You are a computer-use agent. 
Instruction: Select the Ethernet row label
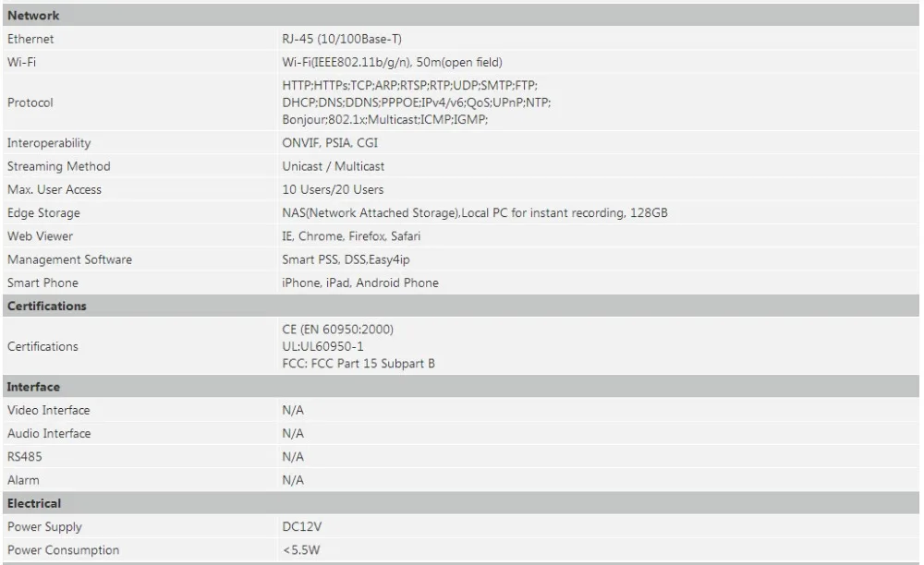30,39
